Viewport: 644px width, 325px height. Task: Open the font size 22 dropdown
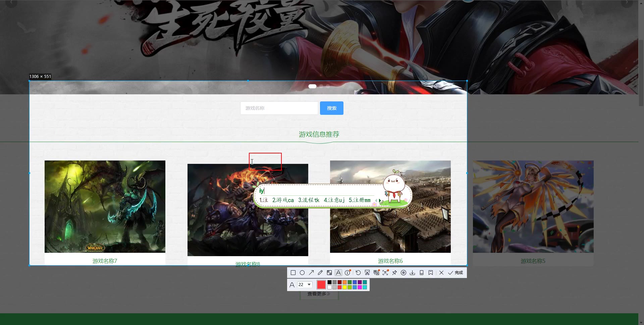(305, 284)
